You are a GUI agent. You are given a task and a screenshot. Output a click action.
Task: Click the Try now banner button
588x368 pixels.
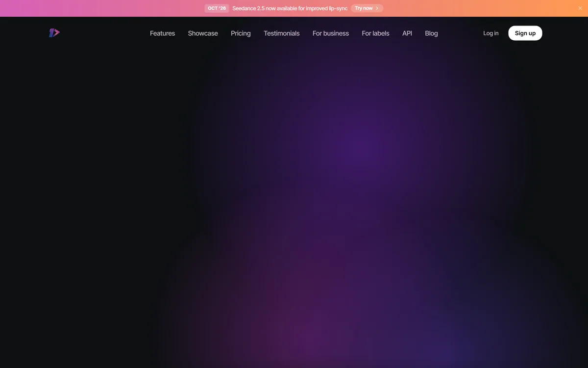point(367,8)
